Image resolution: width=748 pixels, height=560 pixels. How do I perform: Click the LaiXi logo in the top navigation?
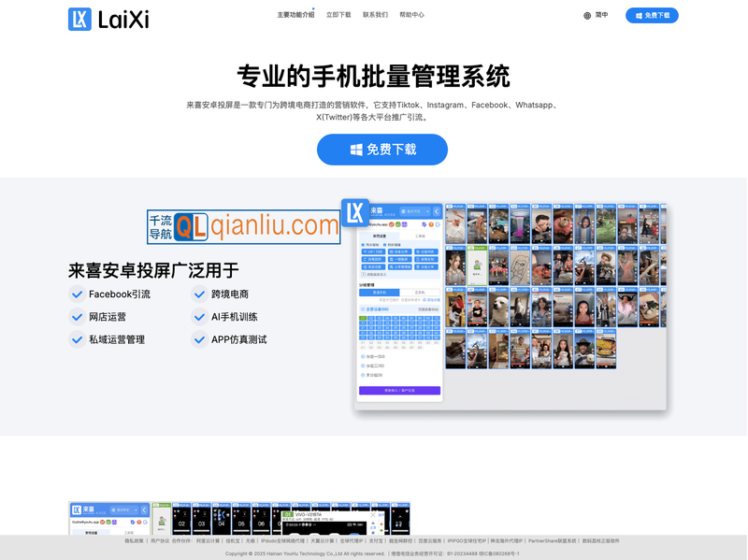coord(103,16)
